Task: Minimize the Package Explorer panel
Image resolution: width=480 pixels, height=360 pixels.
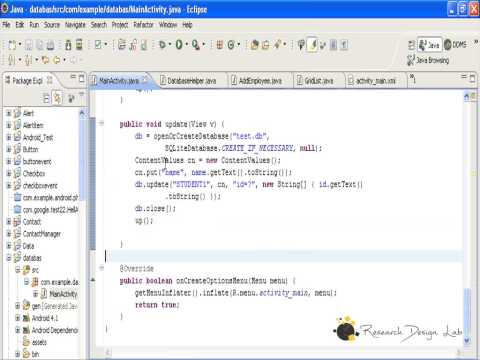Action: coord(73,77)
